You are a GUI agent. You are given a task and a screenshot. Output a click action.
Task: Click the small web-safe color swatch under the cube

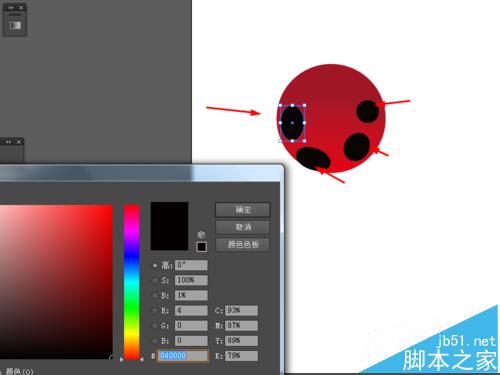[x=201, y=247]
